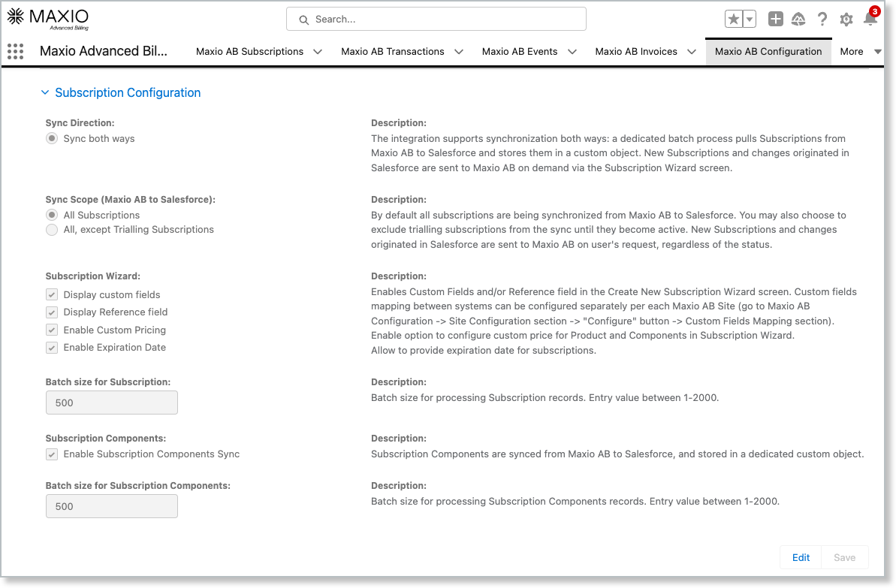Image resolution: width=896 pixels, height=588 pixels.
Task: Open the Global Actions plus icon
Action: coord(776,20)
